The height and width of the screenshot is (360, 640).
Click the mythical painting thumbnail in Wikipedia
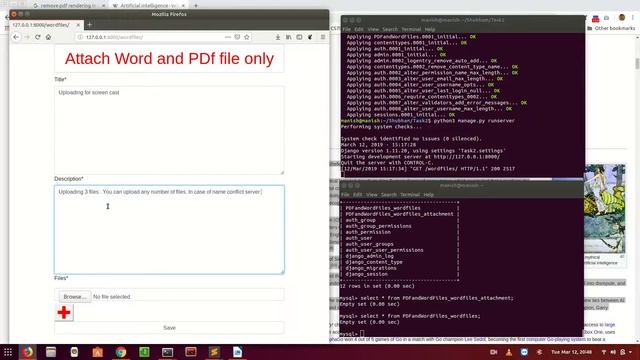pos(604,209)
